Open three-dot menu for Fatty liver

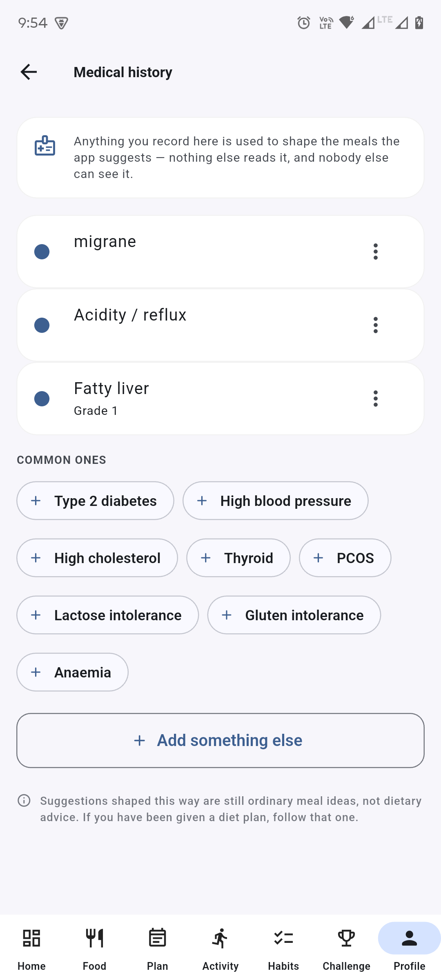pyautogui.click(x=376, y=399)
